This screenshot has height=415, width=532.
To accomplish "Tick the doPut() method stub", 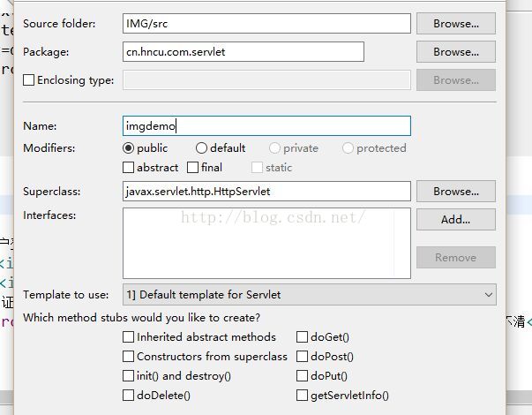I will [302, 375].
